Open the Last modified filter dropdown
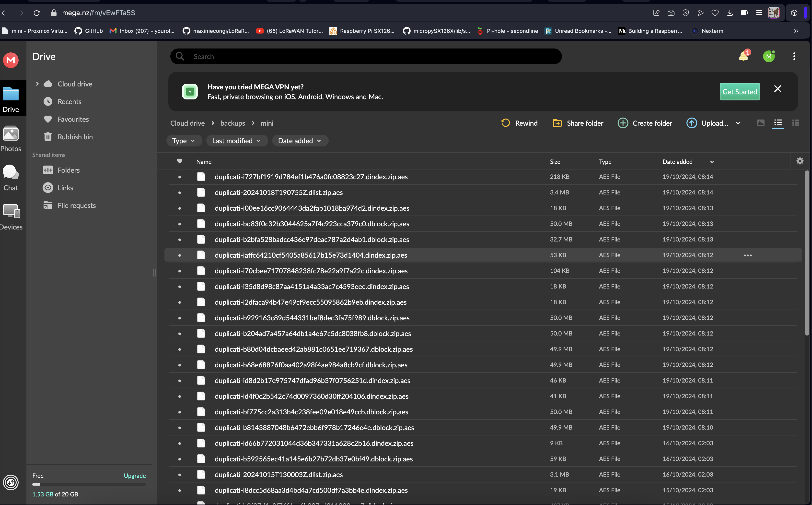The width and height of the screenshot is (812, 505). (237, 141)
